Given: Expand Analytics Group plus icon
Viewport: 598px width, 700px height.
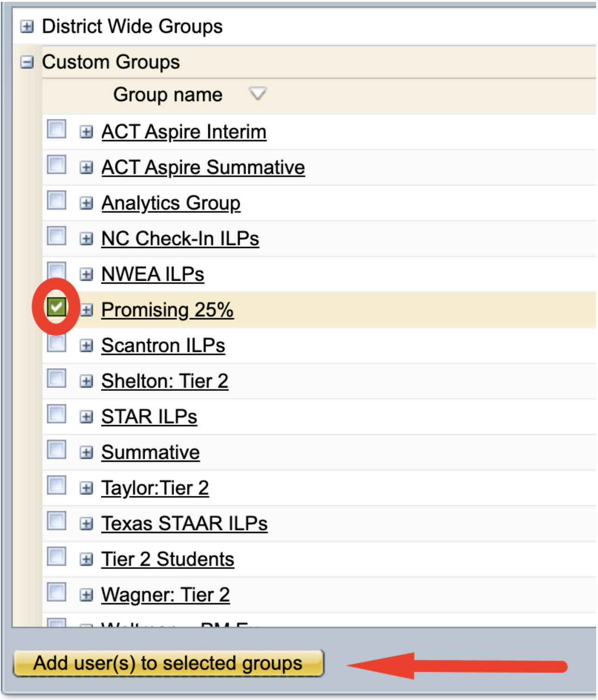Looking at the screenshot, I should click(x=86, y=203).
